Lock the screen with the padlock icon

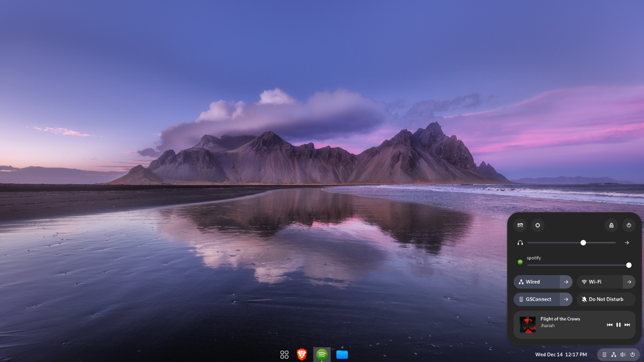pos(611,225)
